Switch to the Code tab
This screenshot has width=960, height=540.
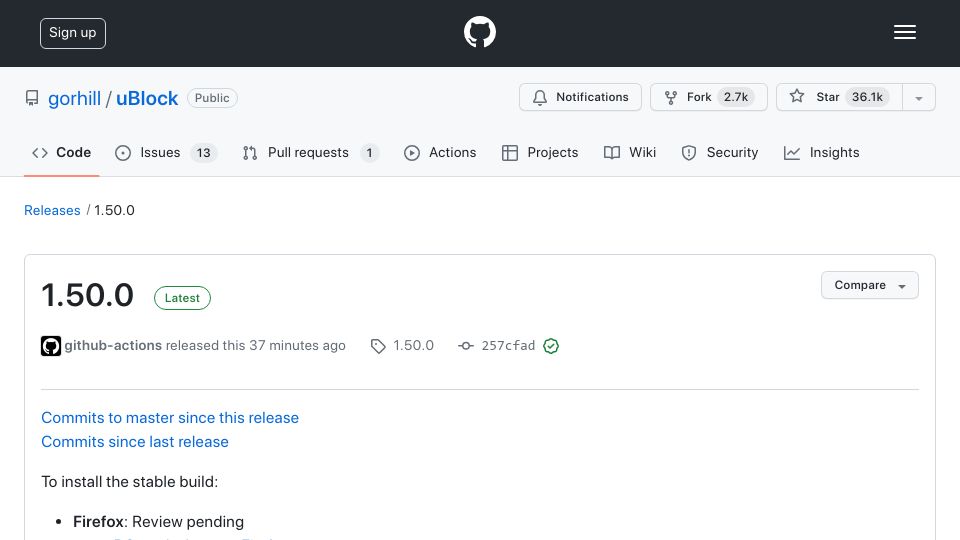coord(61,152)
